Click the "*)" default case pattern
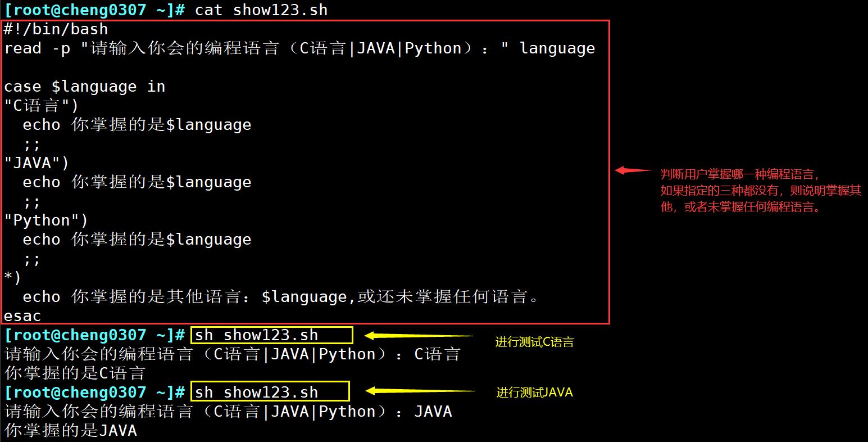Screen dimensions: 868x442 13,278
